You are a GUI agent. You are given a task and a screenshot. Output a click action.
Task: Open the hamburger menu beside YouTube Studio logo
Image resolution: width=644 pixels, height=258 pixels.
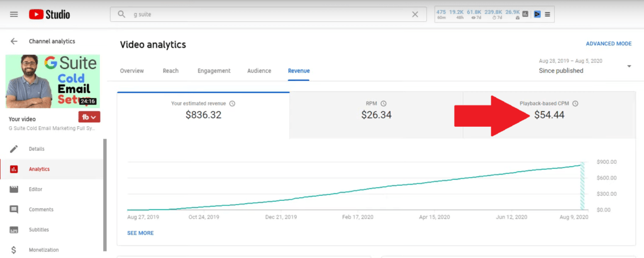[14, 14]
